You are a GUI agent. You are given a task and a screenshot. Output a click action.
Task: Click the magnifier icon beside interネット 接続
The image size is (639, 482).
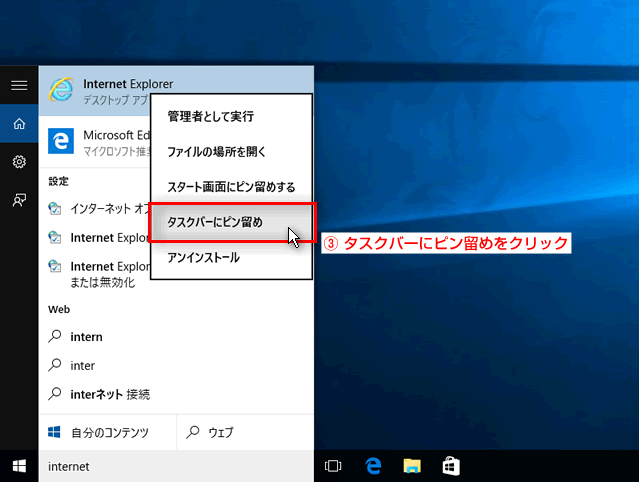pyautogui.click(x=55, y=394)
